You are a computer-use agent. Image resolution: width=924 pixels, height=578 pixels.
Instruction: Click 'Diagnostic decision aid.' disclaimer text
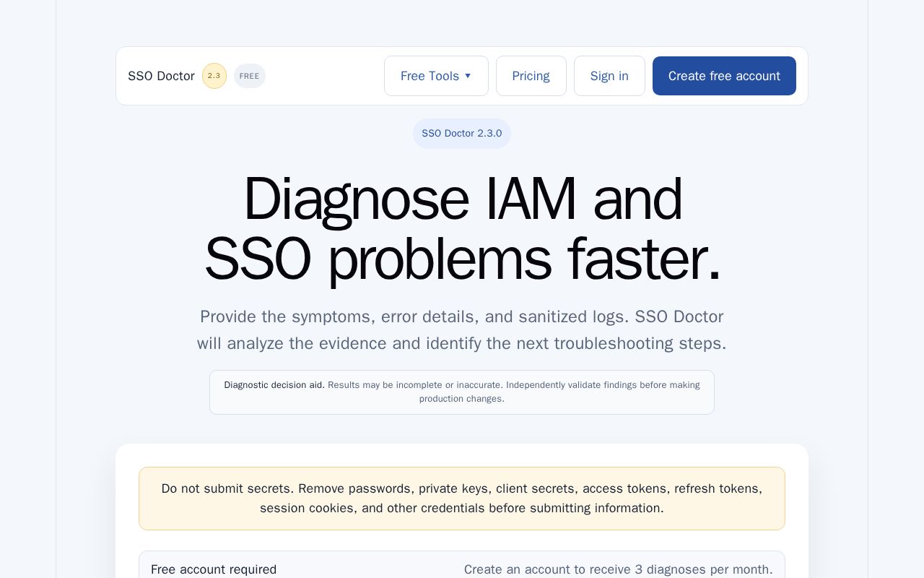coord(274,385)
